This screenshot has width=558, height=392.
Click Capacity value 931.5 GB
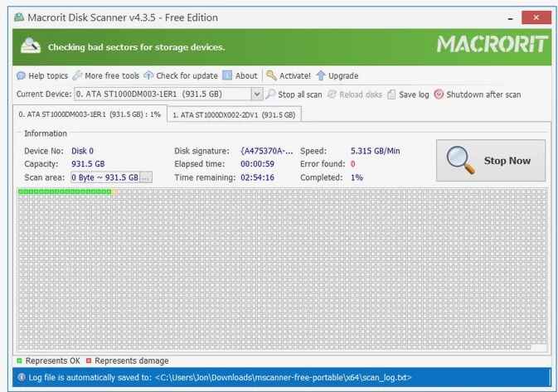point(88,164)
